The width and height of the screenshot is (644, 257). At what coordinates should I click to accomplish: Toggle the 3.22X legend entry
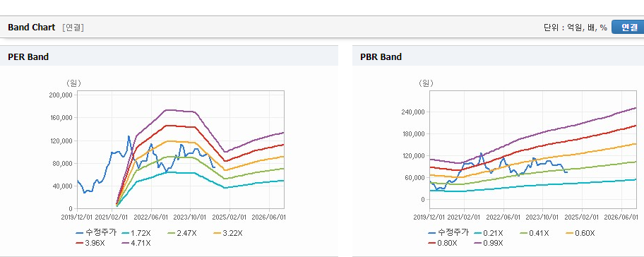point(228,233)
